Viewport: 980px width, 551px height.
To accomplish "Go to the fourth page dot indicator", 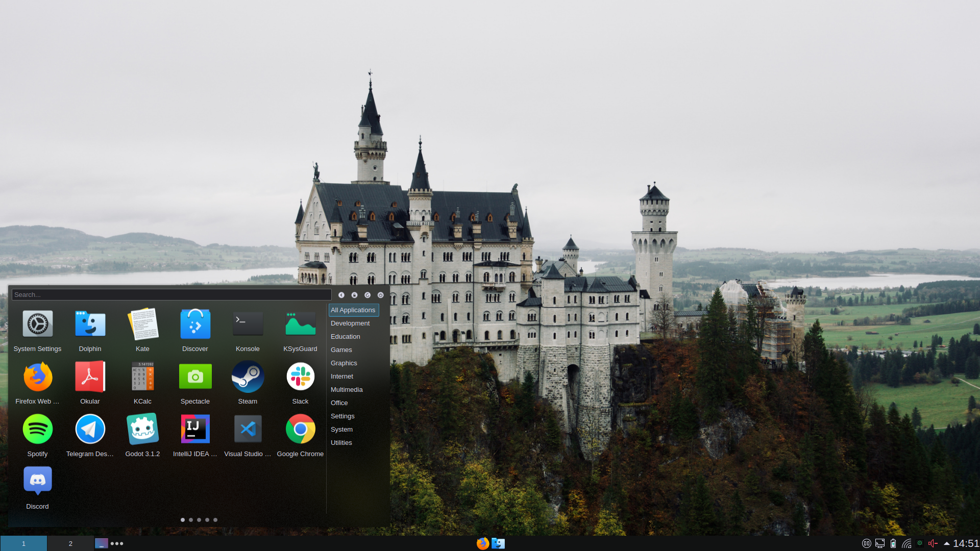I will click(207, 520).
